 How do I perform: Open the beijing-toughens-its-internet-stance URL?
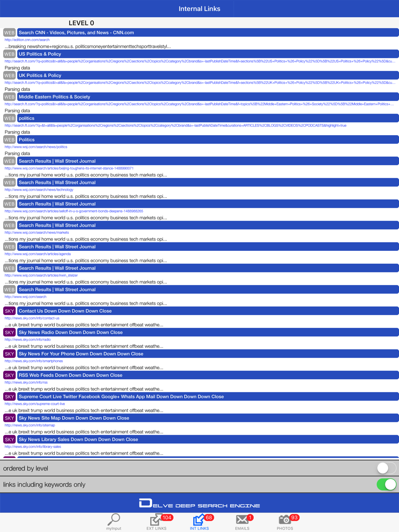(x=69, y=168)
